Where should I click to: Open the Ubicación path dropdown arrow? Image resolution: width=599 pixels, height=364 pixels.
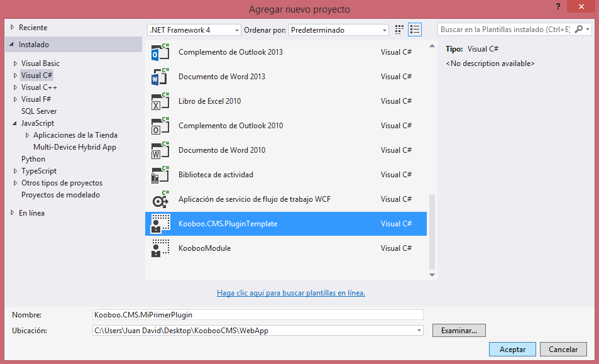(419, 331)
